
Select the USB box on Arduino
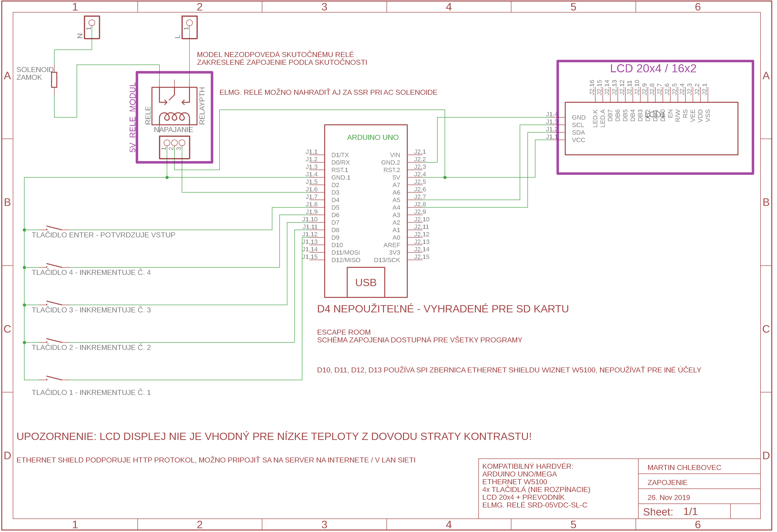(366, 282)
